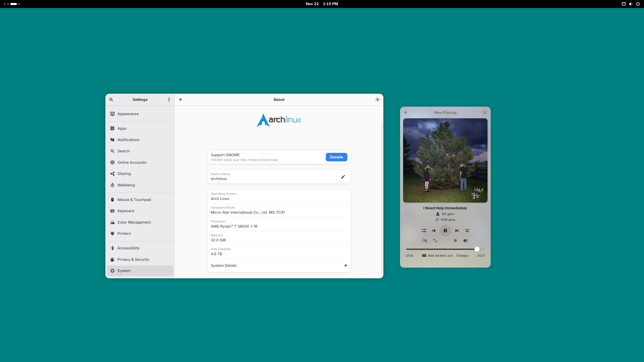The image size is (644, 362).
Task: Expand the System Details row
Action: [279, 265]
